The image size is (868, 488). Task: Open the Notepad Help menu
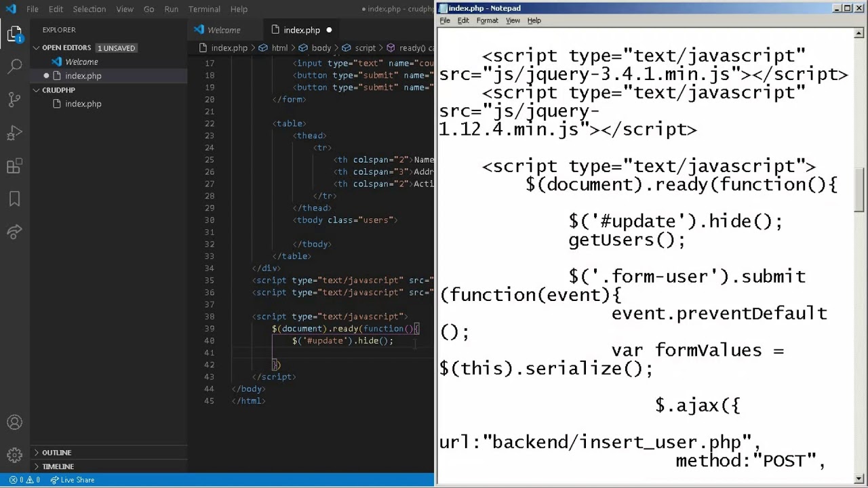534,20
